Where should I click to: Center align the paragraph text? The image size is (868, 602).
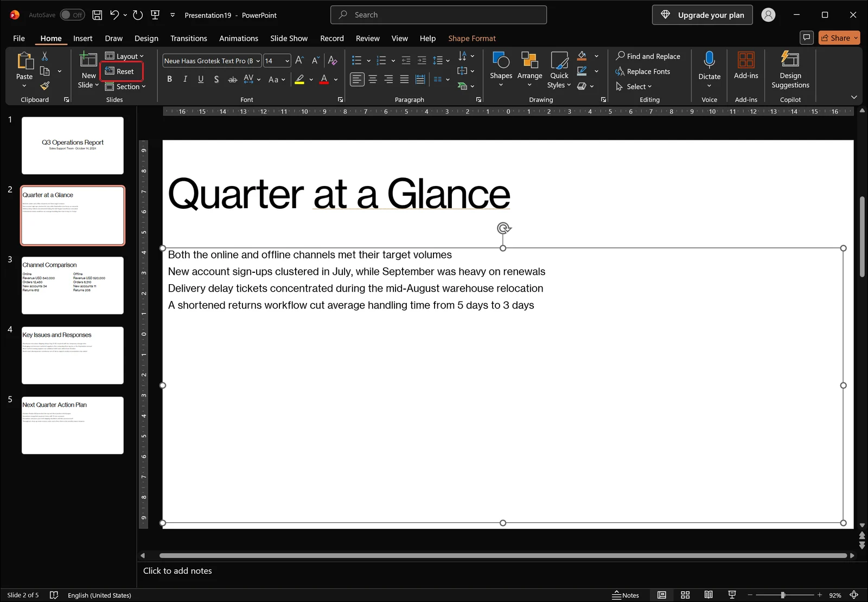pos(373,79)
